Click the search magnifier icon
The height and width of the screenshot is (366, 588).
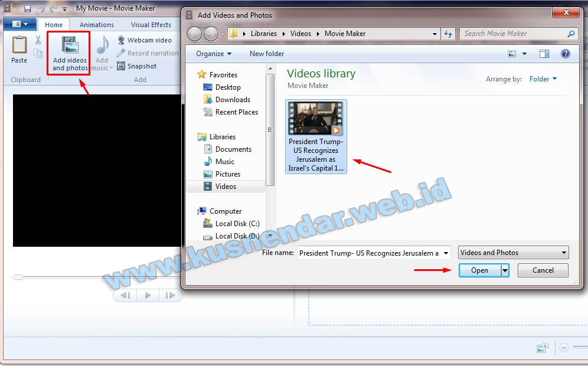coord(571,34)
